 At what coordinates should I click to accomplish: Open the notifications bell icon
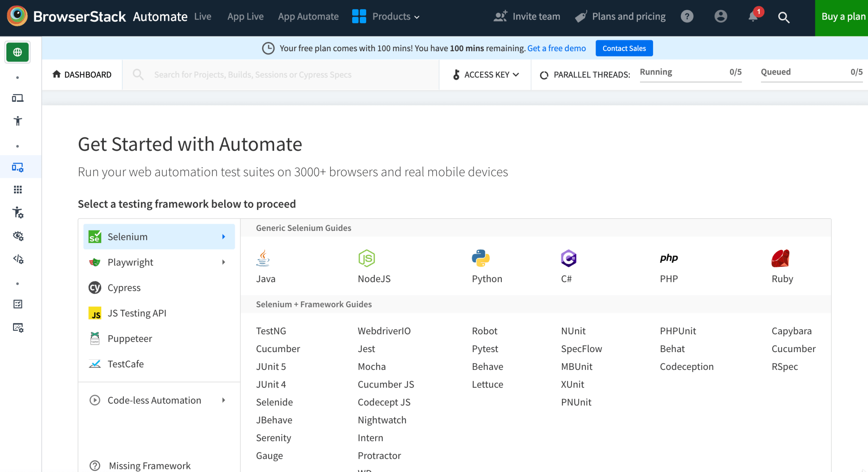click(x=754, y=16)
